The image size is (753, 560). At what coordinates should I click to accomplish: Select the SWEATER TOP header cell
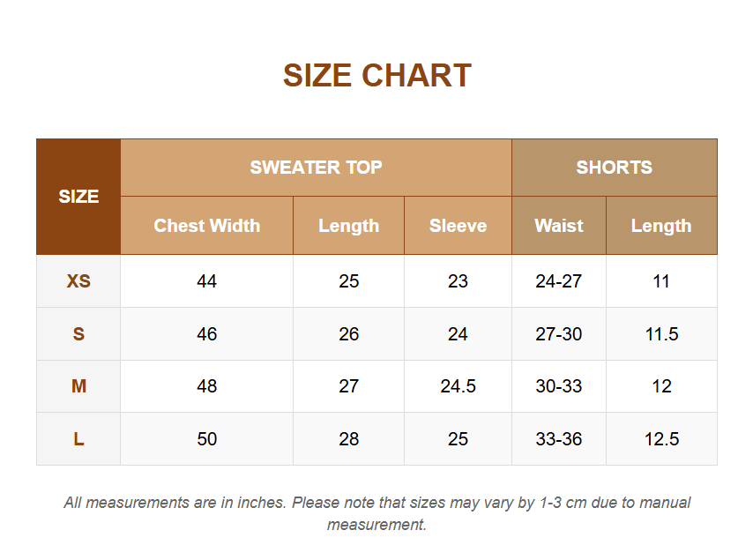316,168
